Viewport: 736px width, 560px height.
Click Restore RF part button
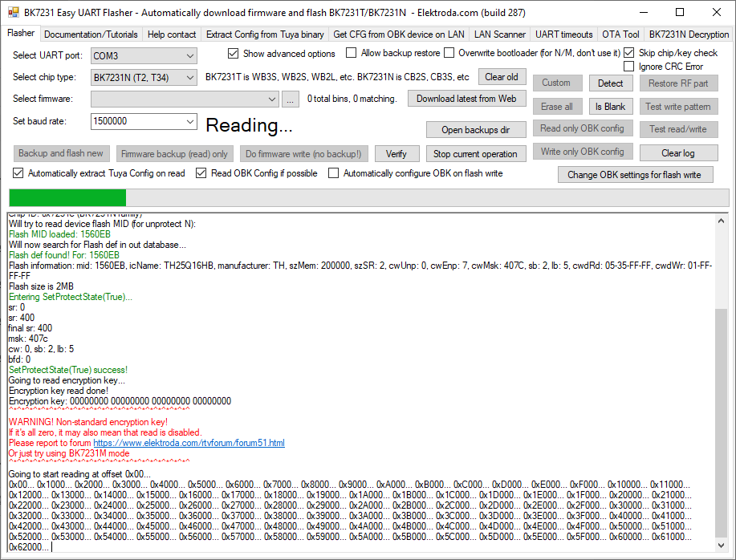[678, 83]
